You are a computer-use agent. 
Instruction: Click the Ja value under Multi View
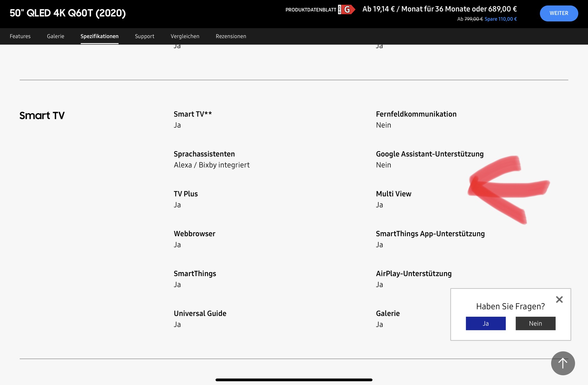(380, 205)
